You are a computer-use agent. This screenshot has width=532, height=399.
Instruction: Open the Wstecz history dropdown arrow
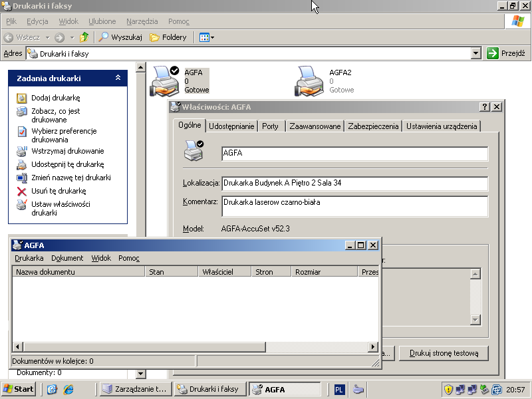click(47, 37)
